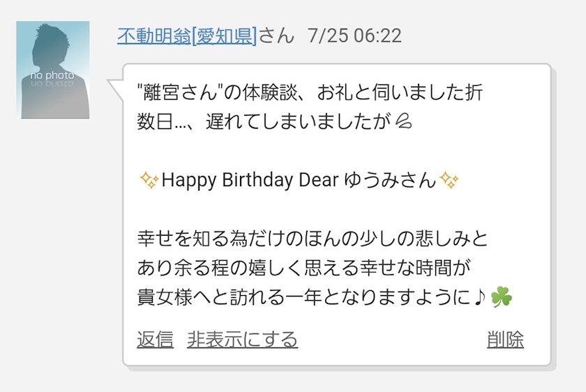Click the four-leaf clover emoji
The image size is (586, 392).
pos(502,298)
